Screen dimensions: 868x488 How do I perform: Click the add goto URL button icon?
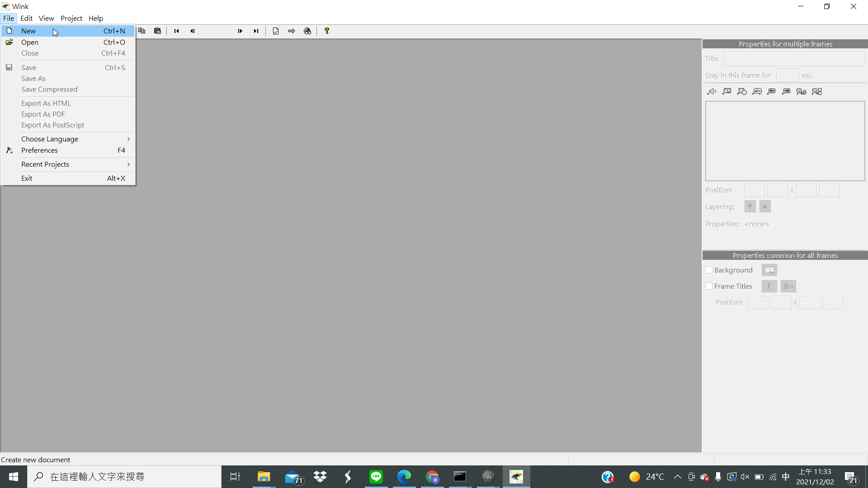pos(802,91)
